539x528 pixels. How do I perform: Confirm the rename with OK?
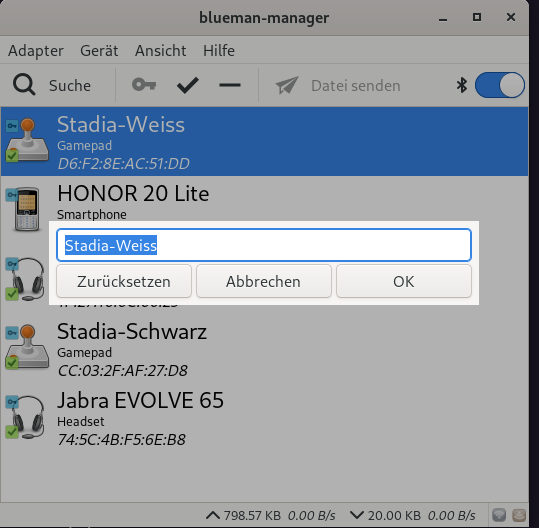point(404,281)
